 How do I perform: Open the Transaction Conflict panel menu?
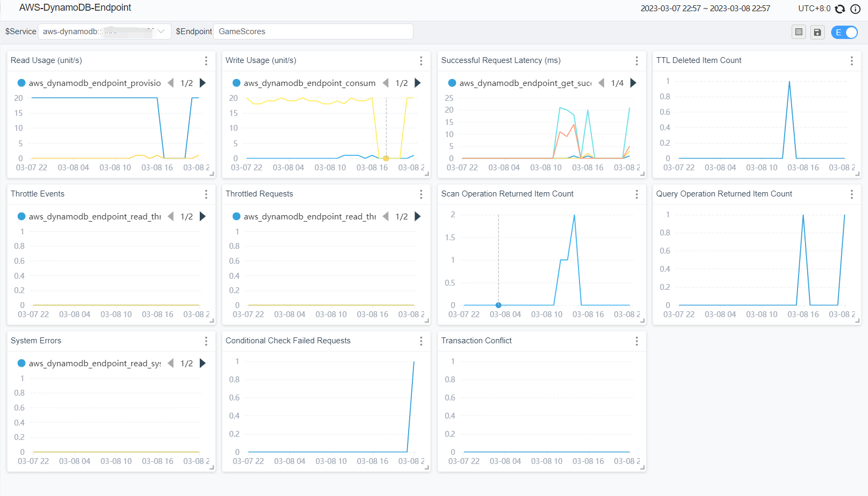click(x=636, y=341)
